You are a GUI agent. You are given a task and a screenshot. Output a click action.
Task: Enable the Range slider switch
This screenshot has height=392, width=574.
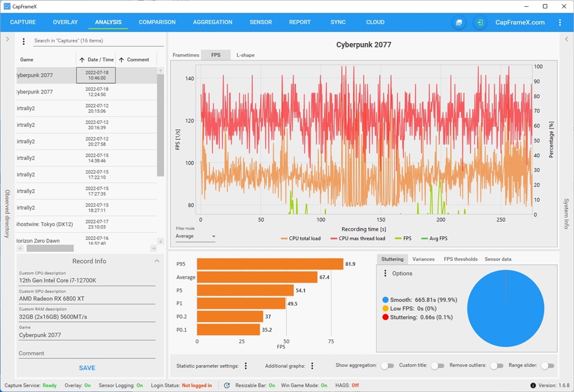point(547,366)
